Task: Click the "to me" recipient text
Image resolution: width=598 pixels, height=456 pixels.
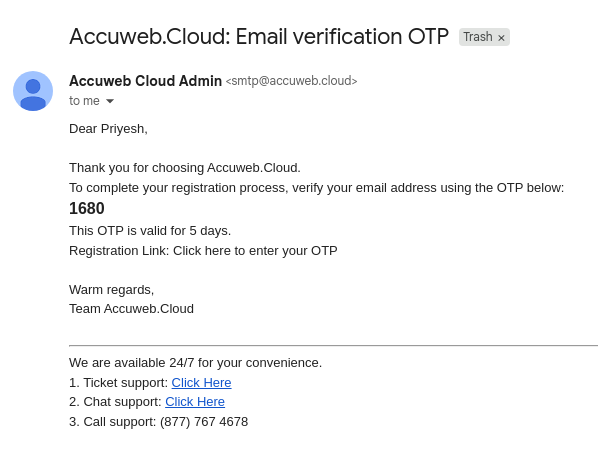Action: point(84,101)
